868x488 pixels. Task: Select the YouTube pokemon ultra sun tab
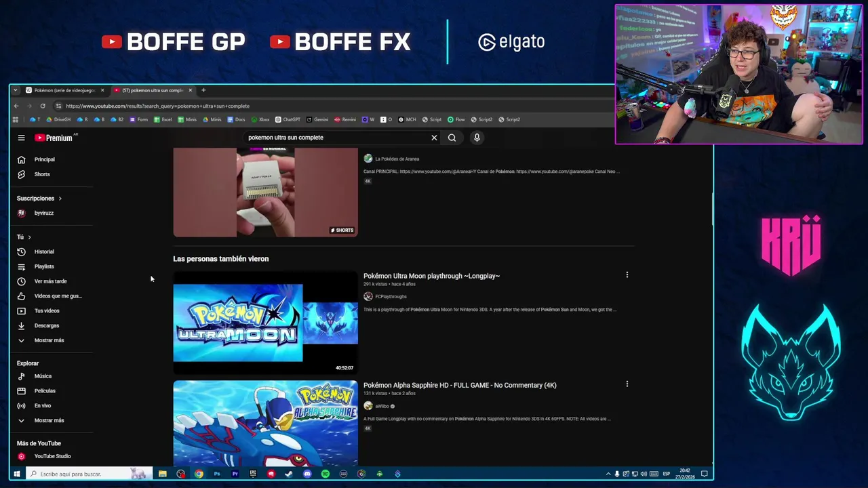[153, 90]
